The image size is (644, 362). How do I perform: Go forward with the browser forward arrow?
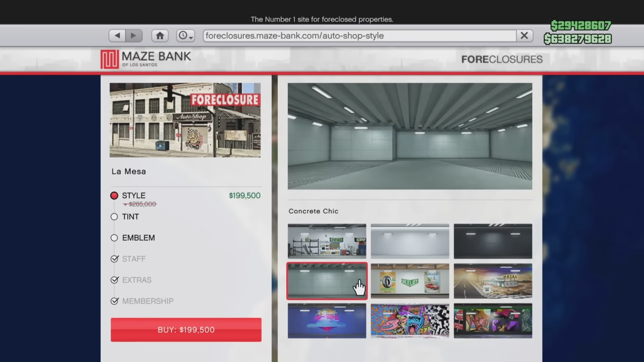(x=134, y=36)
